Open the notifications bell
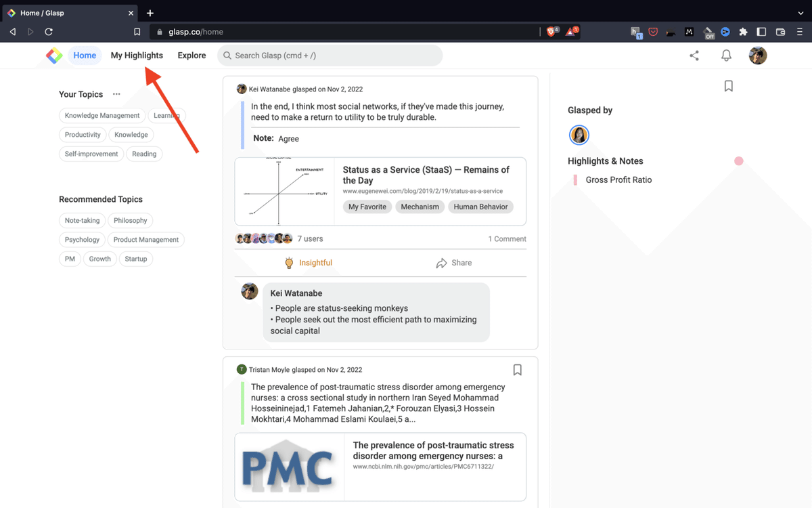 click(726, 56)
